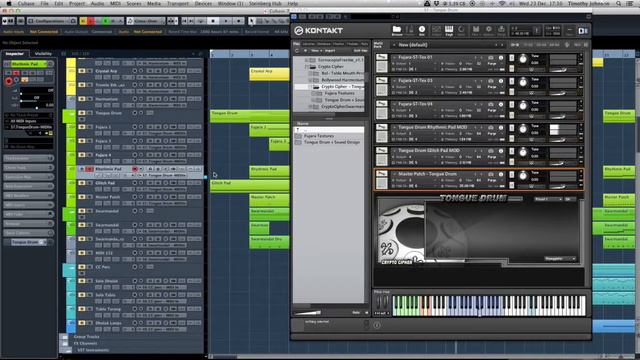Click the Cubase transport record button
This screenshot has height=360, width=640.
click(x=239, y=20)
